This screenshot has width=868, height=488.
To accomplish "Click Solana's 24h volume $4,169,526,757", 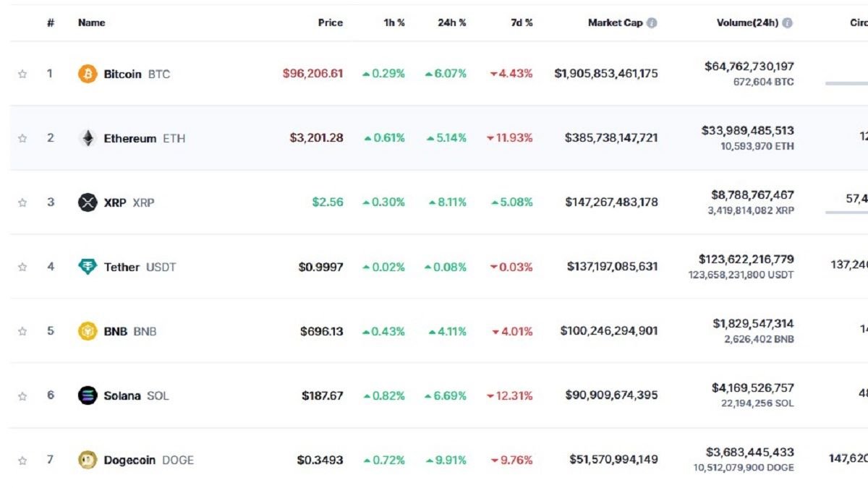I will click(752, 388).
